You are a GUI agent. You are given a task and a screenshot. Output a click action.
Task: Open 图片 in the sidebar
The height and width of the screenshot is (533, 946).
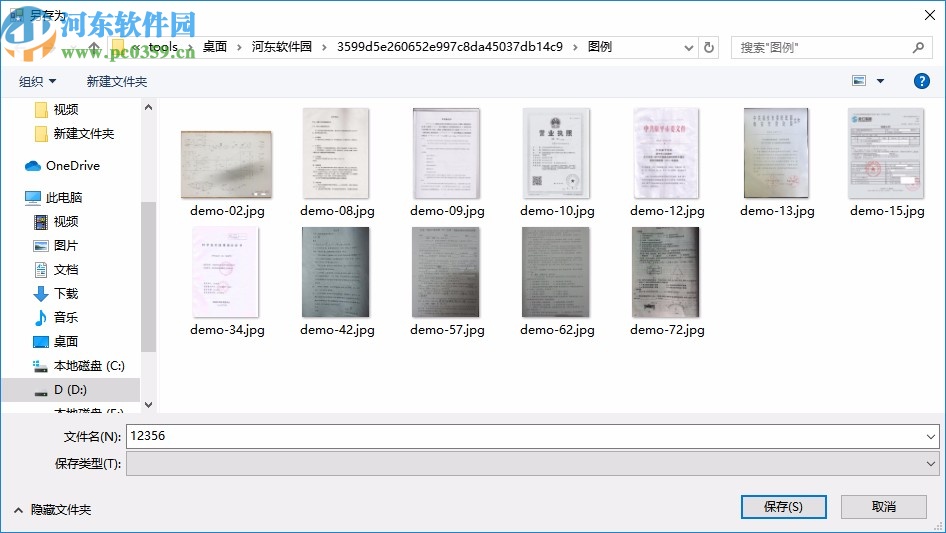56,246
